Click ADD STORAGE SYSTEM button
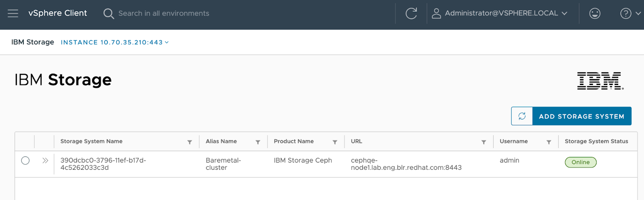644x200 pixels. coord(582,116)
